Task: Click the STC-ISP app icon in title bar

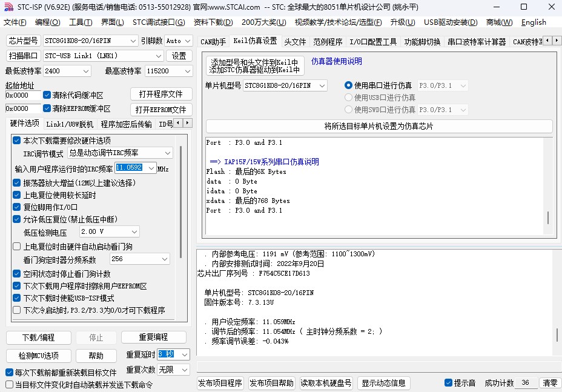Action: click(x=8, y=7)
